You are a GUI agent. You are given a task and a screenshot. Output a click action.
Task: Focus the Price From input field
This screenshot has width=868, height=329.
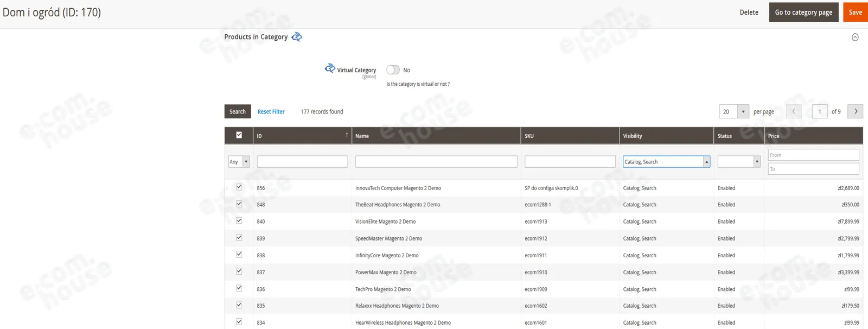point(814,155)
